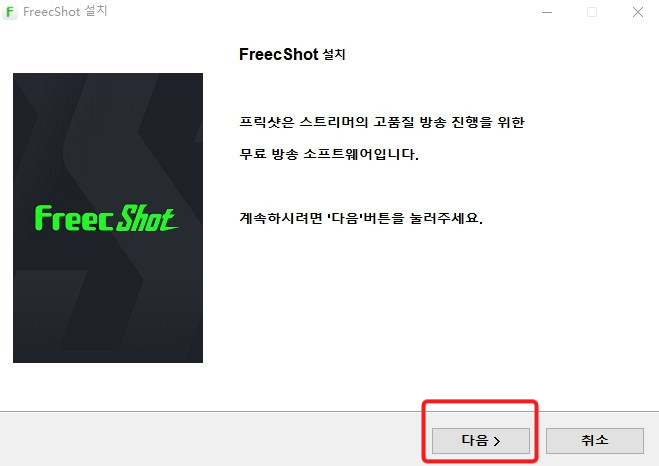
Task: Close the FreecShot installer window
Action: click(x=638, y=12)
